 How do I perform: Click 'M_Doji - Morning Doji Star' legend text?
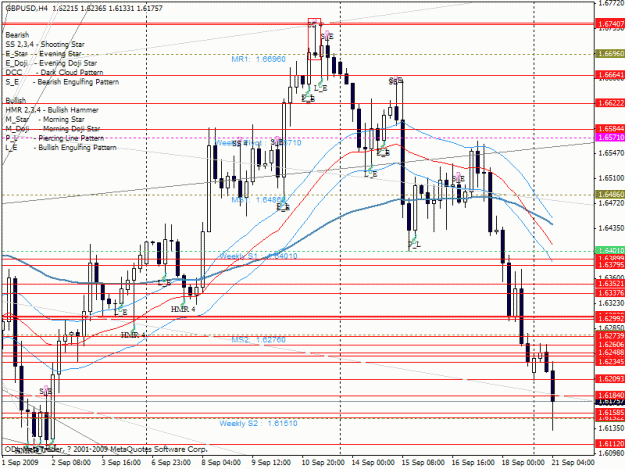tap(53, 129)
